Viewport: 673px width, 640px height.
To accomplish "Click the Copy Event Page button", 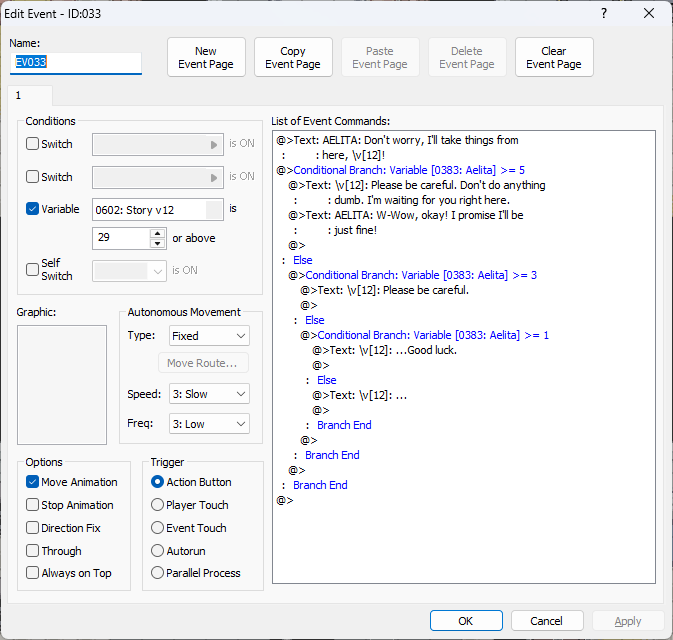I will point(293,57).
